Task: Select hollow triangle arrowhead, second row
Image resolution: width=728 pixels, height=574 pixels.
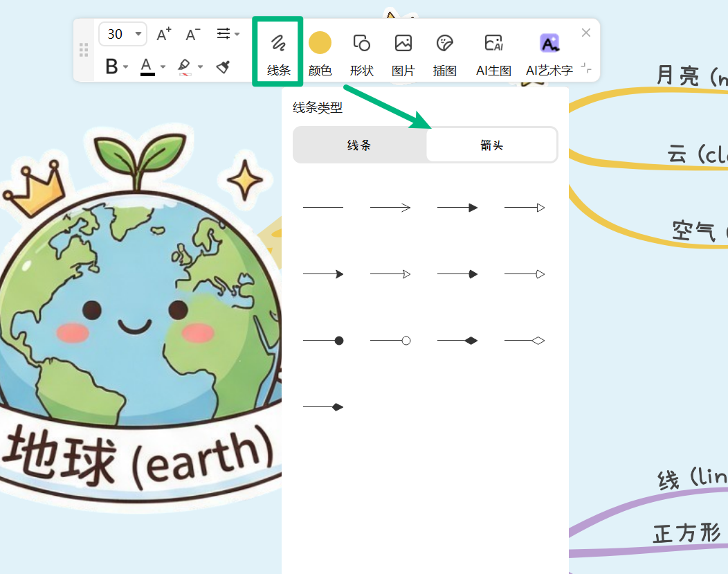Action: tap(390, 274)
